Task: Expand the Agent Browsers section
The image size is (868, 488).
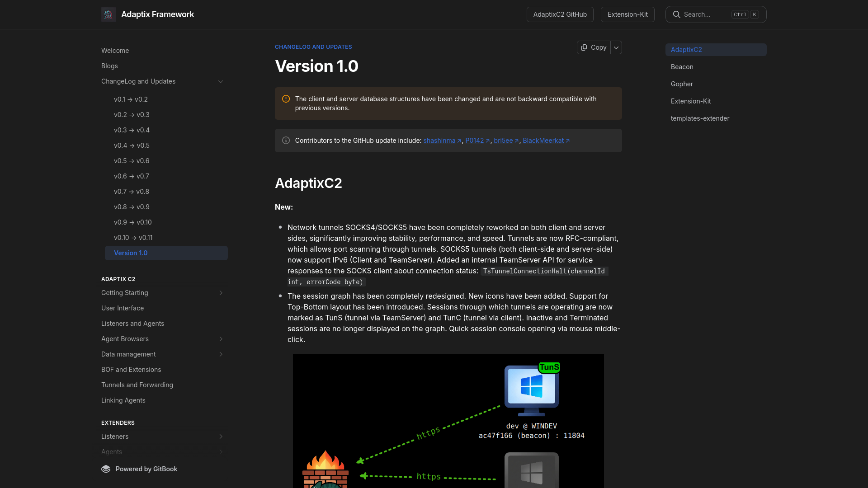Action: pyautogui.click(x=221, y=339)
